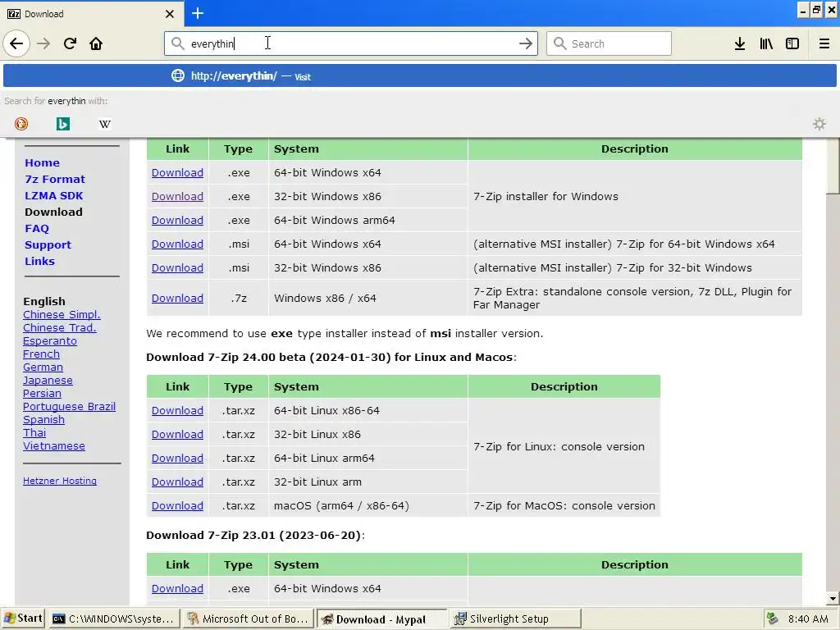Image resolution: width=840 pixels, height=630 pixels.
Task: Click the globe icon in the suggestion row
Action: (178, 75)
